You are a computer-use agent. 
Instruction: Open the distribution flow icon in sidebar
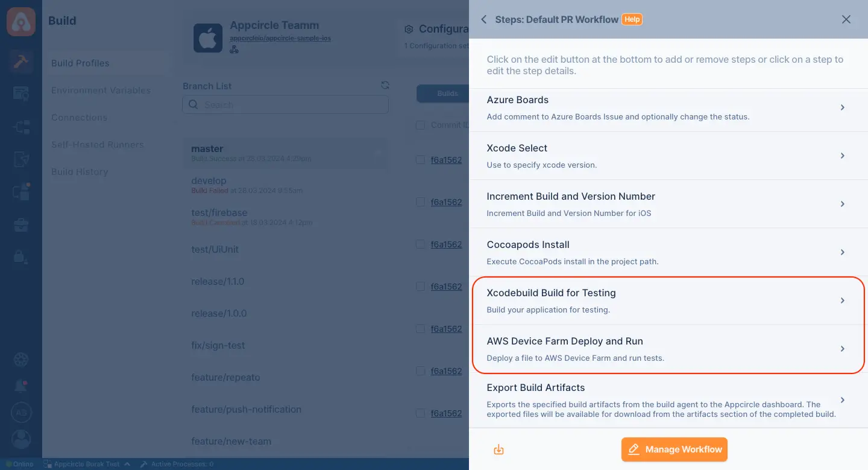(x=21, y=127)
